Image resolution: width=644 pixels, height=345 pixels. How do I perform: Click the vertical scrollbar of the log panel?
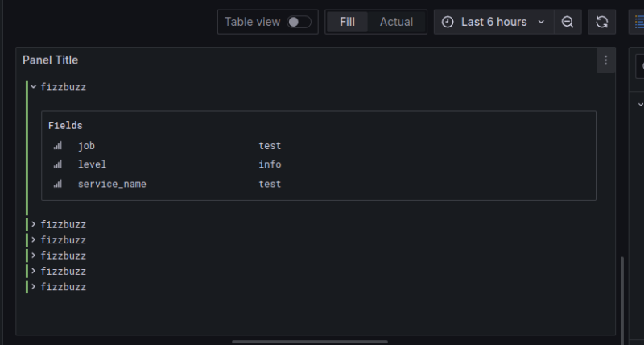pyautogui.click(x=621, y=294)
